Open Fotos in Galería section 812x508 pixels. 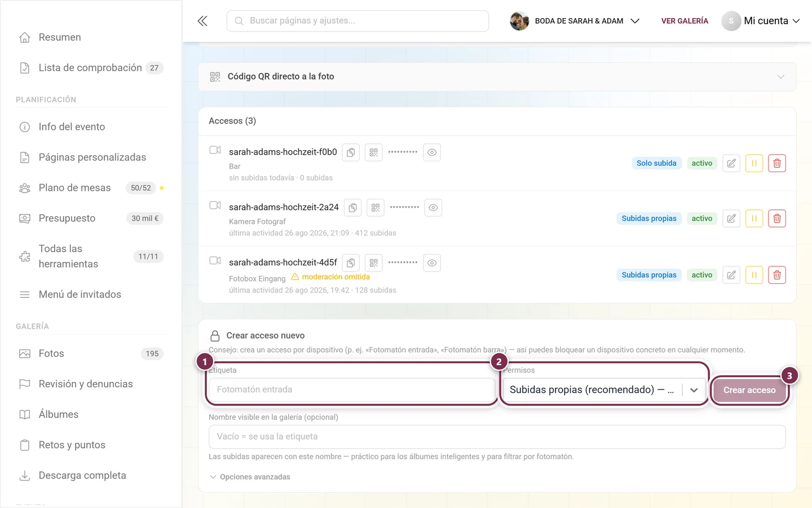point(91,353)
